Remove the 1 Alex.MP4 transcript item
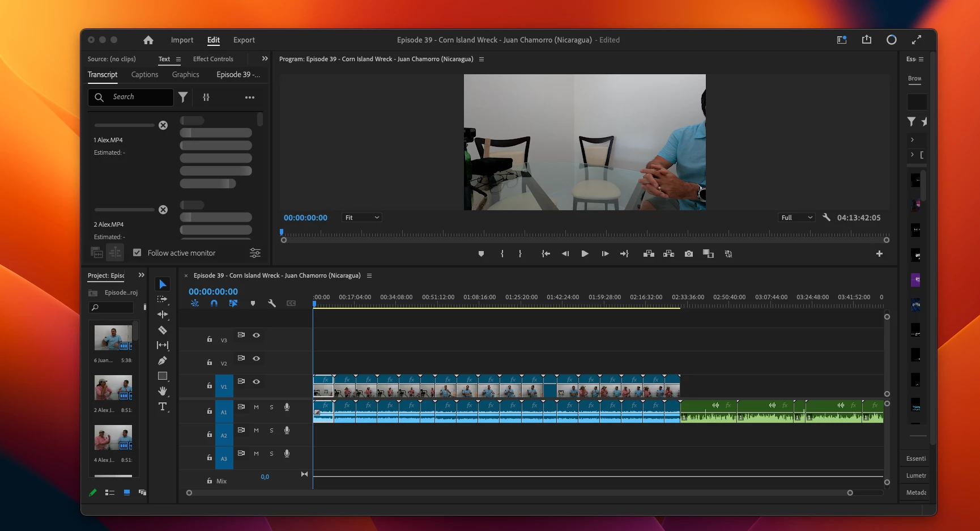Screen dimensions: 980x531 click(163, 125)
